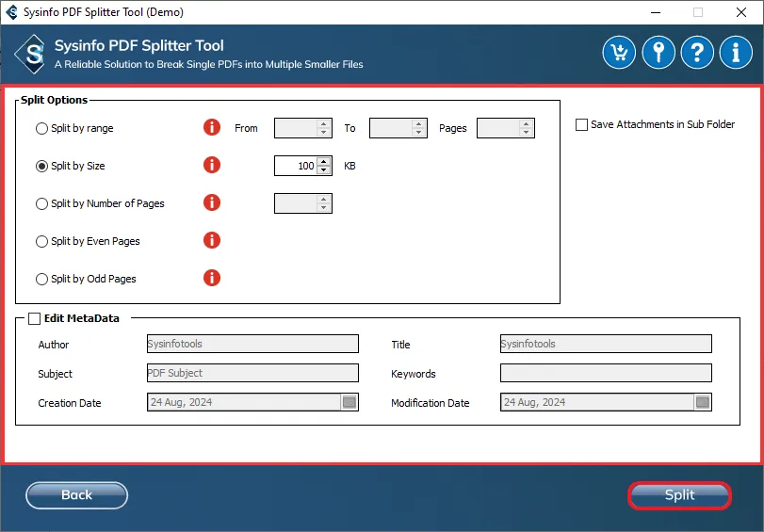Image resolution: width=764 pixels, height=532 pixels.
Task: Show info for Split by Number of Pages
Action: [x=212, y=203]
